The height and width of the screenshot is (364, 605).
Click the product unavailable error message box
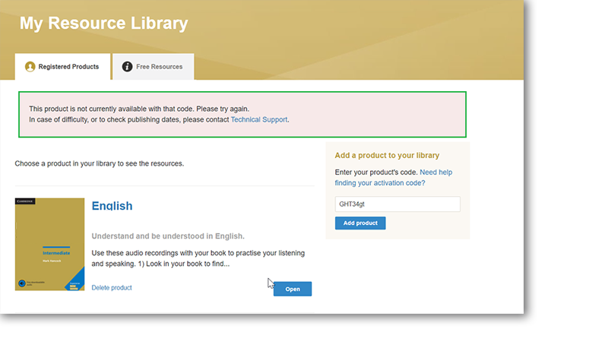pyautogui.click(x=242, y=114)
